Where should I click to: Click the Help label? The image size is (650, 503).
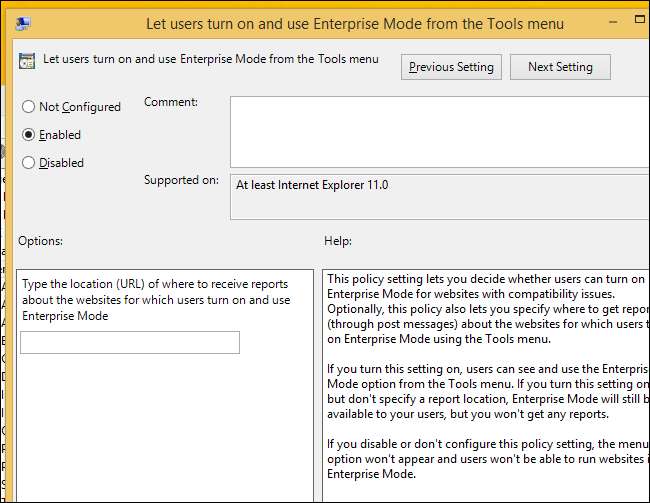point(338,241)
